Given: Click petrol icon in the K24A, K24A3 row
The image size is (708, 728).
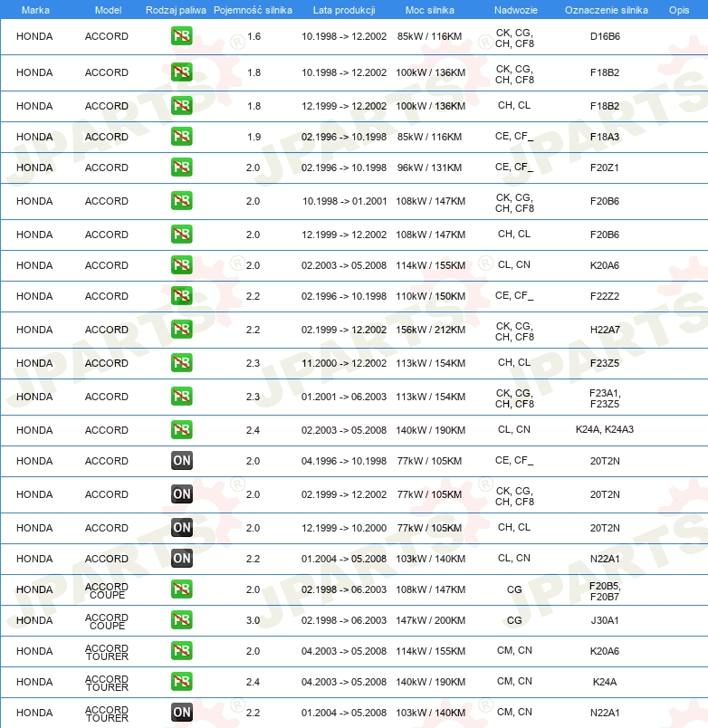Looking at the screenshot, I should click(x=181, y=430).
